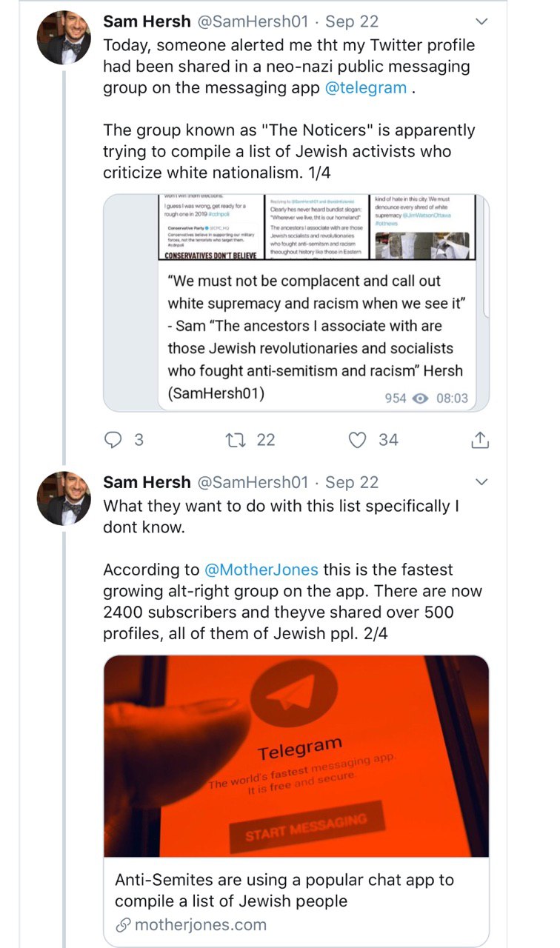Open the dropdown chevron on second tweet
This screenshot has width=560, height=948.
tap(481, 483)
